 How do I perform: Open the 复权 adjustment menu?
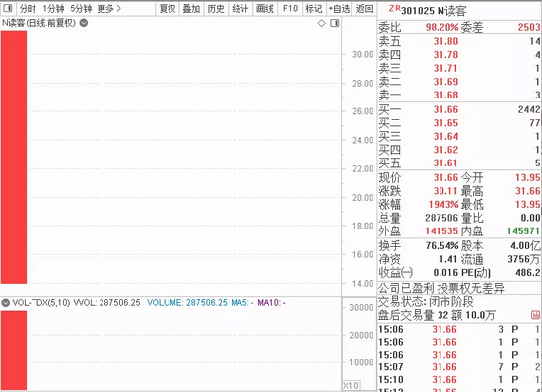tap(168, 8)
